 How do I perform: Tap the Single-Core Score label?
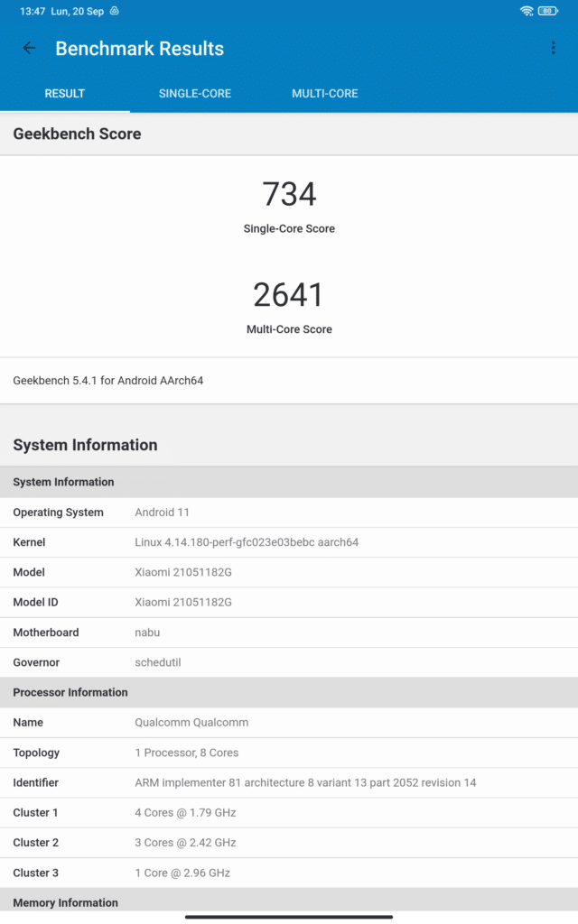pos(289,228)
